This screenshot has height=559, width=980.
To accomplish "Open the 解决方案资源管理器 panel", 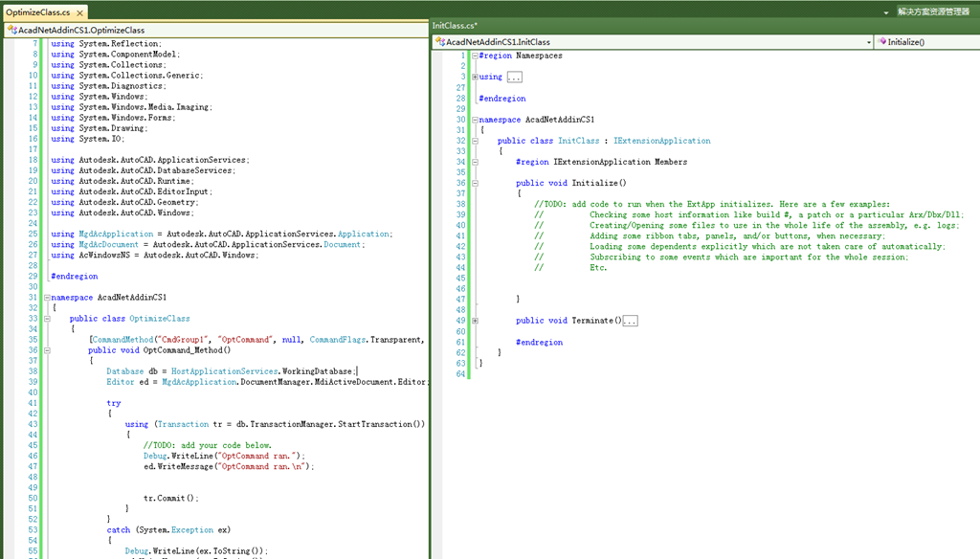I will click(932, 11).
